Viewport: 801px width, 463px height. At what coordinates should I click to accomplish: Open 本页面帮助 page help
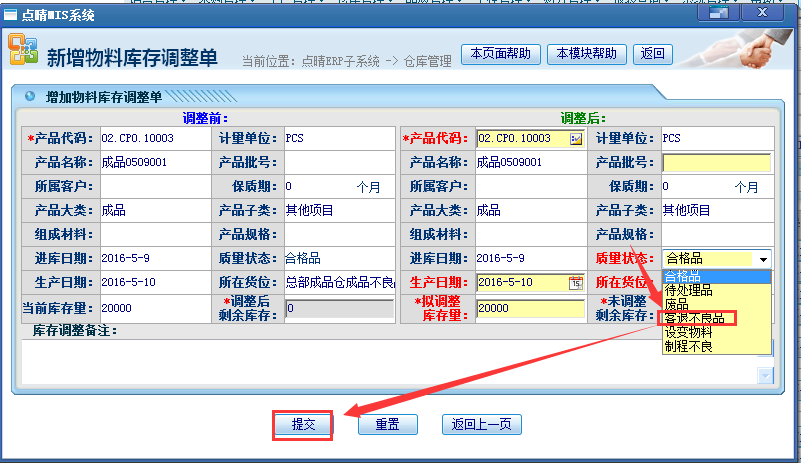pos(501,53)
